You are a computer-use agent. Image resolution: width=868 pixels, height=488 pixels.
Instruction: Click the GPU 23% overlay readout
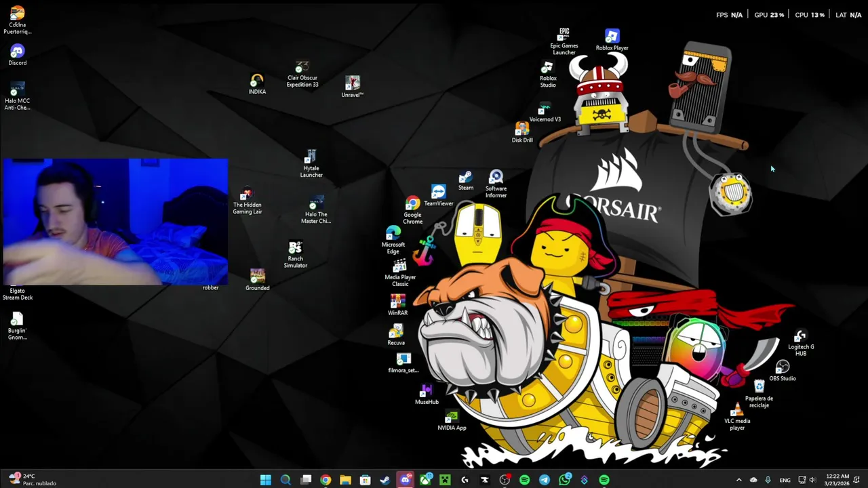[x=769, y=15]
